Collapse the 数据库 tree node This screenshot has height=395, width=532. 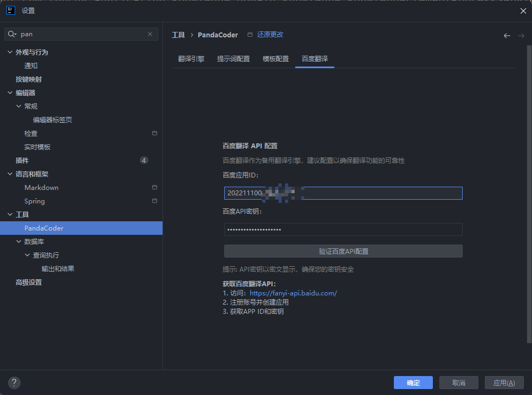pos(18,241)
